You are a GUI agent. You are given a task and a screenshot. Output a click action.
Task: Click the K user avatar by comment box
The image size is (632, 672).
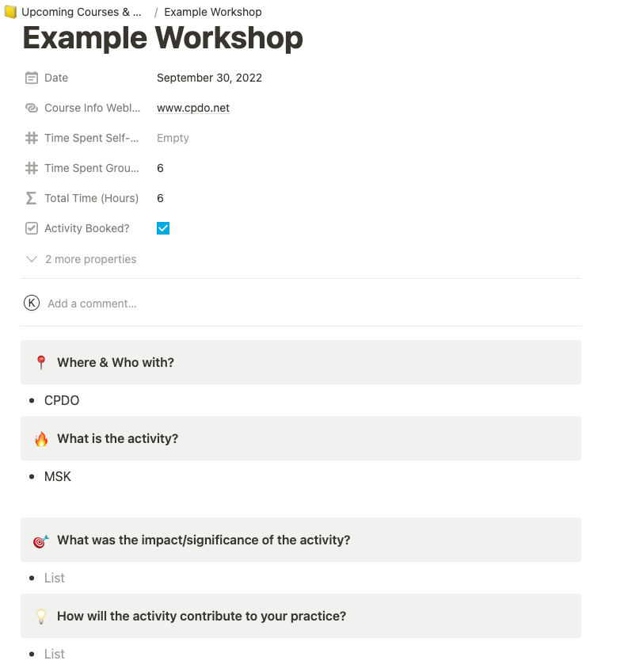32,303
